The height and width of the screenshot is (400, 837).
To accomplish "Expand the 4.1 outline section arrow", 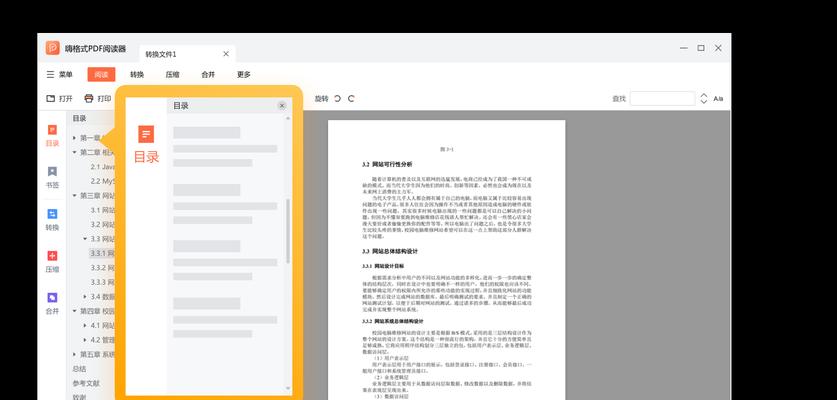I will pyautogui.click(x=85, y=325).
